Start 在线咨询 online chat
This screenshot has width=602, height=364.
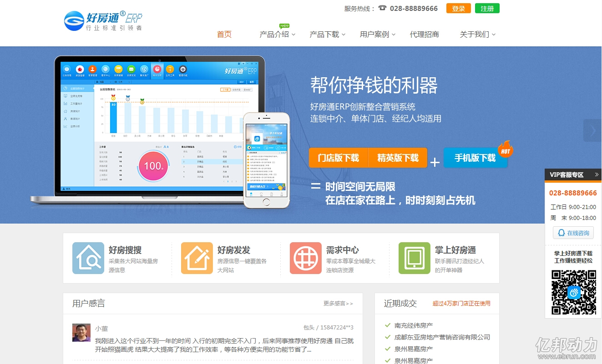[x=573, y=233]
